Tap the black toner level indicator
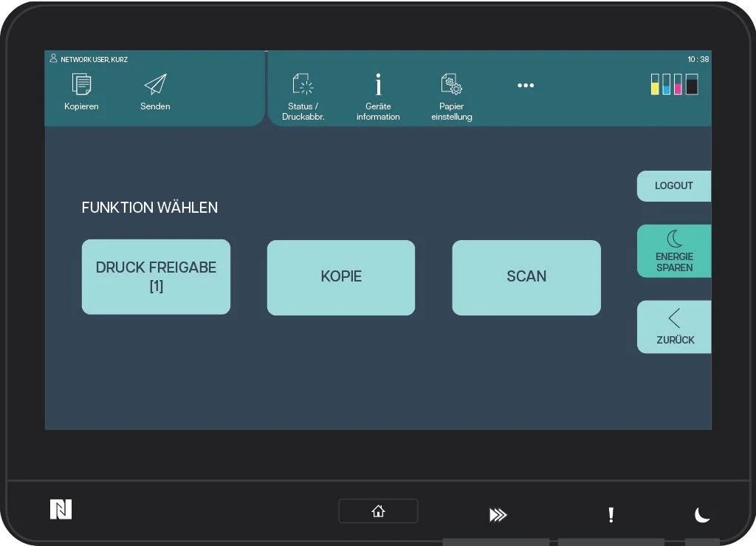Image resolution: width=756 pixels, height=546 pixels. pyautogui.click(x=692, y=84)
